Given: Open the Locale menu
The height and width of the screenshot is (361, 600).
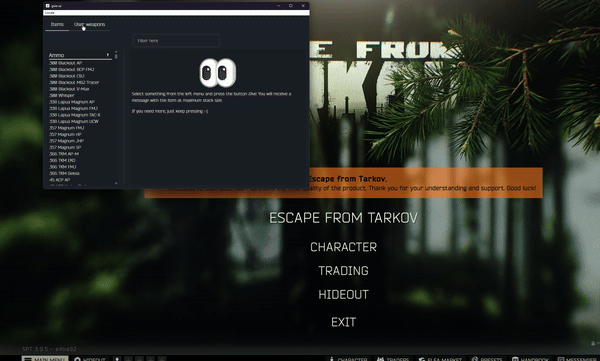Looking at the screenshot, I should [x=50, y=13].
